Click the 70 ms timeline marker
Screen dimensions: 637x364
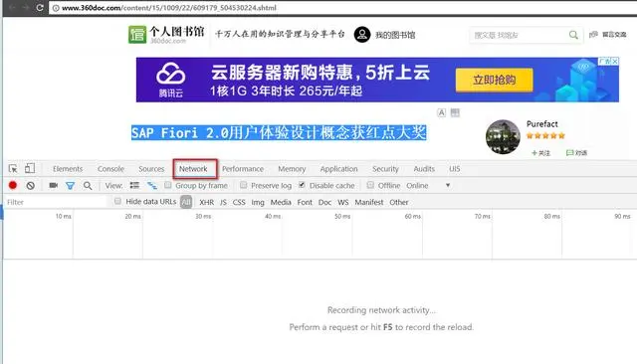pyautogui.click(x=482, y=216)
